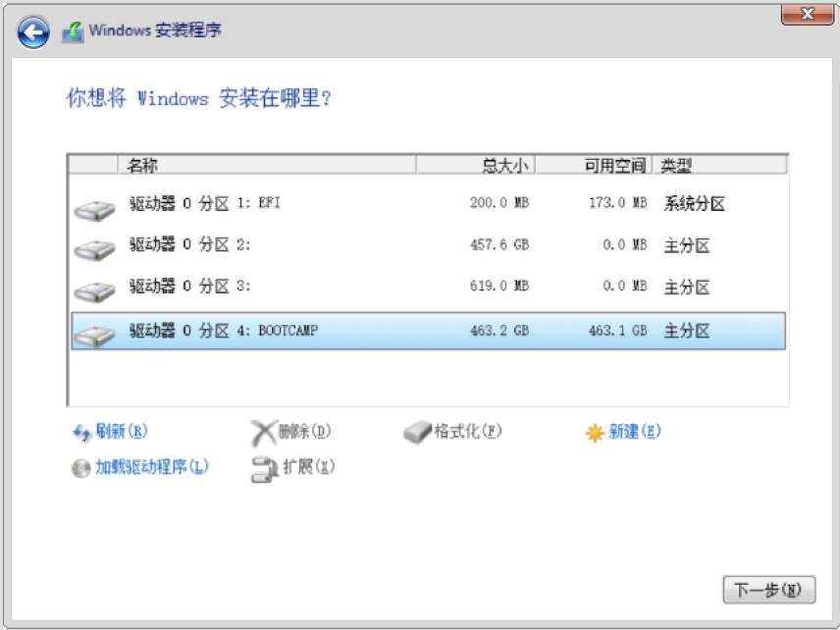Click the drive icon for partition 1 EFI
Viewport: 840px width, 630px height.
pos(94,208)
